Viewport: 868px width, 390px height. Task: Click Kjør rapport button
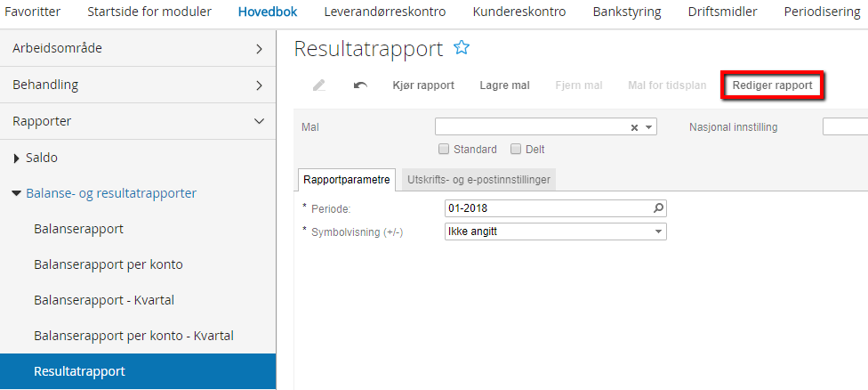(423, 85)
